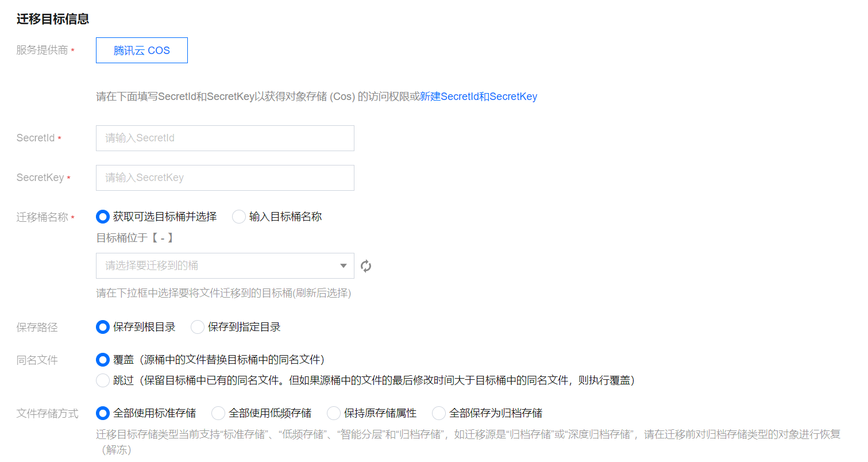Select 保存到根目录 radio button
Viewport: 868px width, 462px height.
tap(103, 328)
